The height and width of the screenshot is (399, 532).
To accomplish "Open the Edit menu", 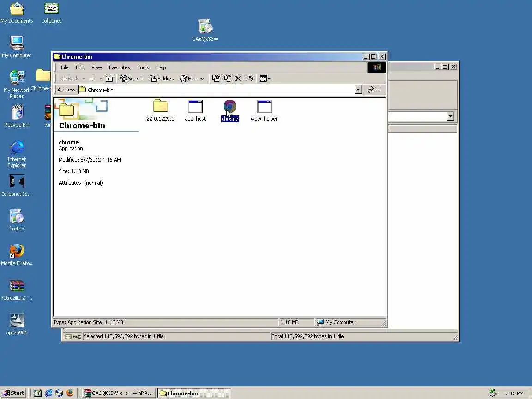I will point(80,67).
